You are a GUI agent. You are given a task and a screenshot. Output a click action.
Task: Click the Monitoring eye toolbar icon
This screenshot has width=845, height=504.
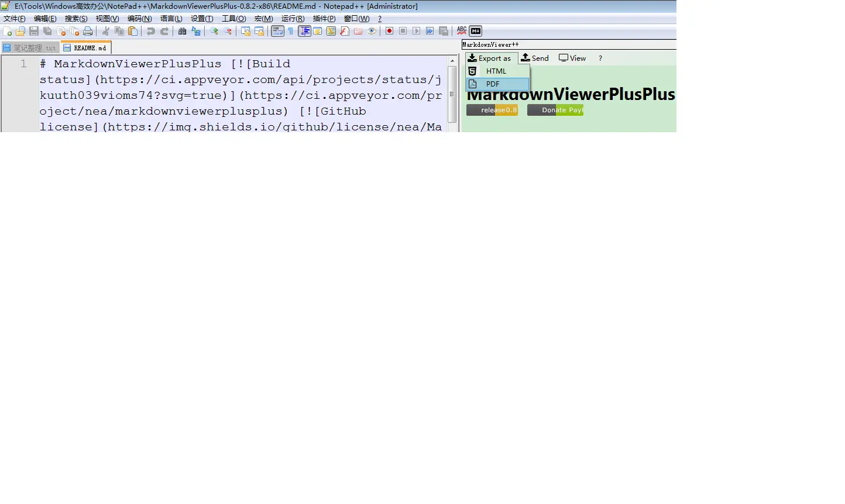click(372, 31)
